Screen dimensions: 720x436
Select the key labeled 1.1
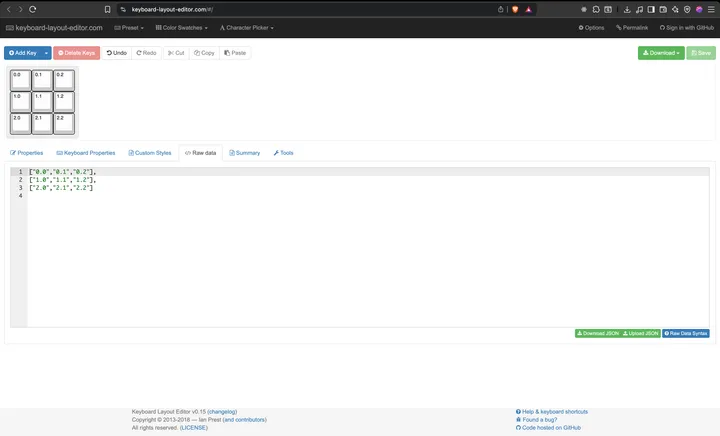42,101
